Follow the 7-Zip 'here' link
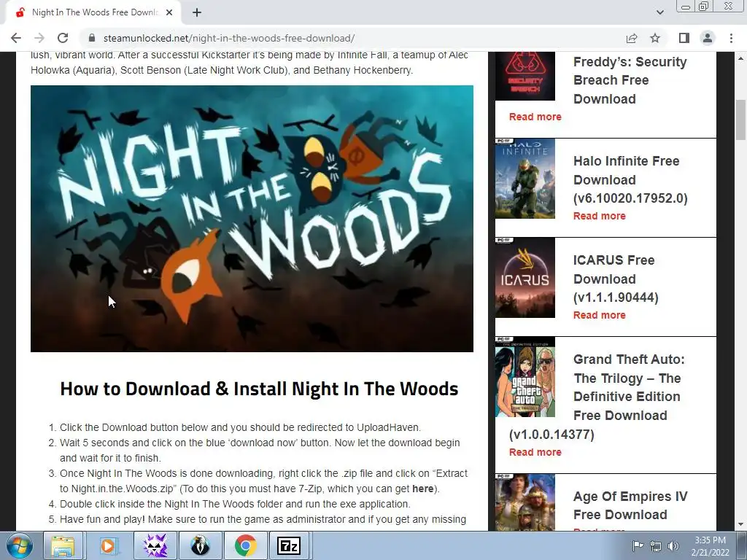Viewport: 747px width, 560px height. tap(422, 489)
